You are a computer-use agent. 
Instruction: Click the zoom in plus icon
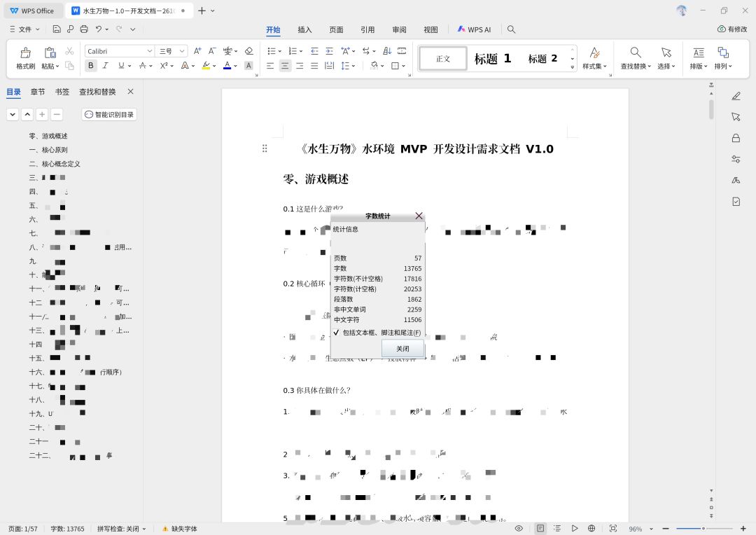click(743, 529)
